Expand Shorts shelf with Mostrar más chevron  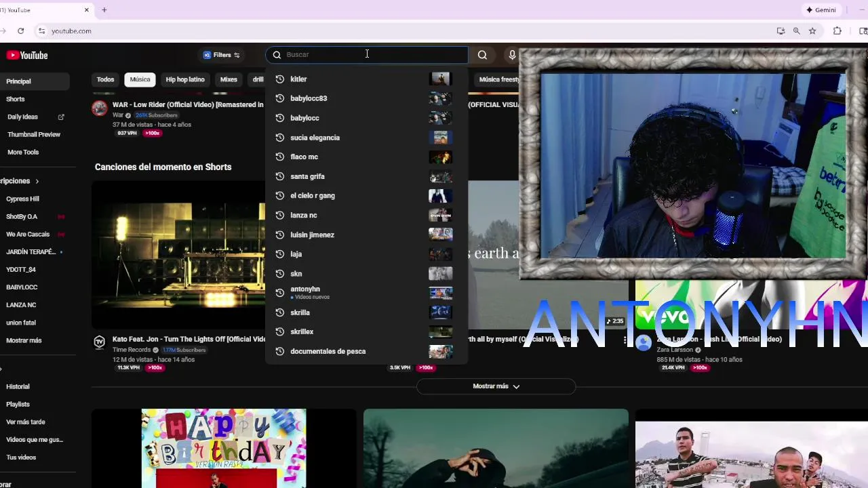click(x=516, y=386)
